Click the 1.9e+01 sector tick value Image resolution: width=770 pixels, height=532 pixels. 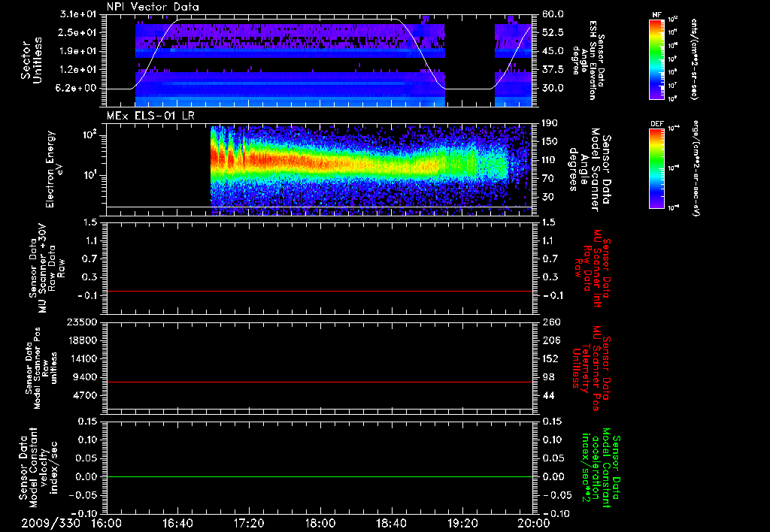78,51
